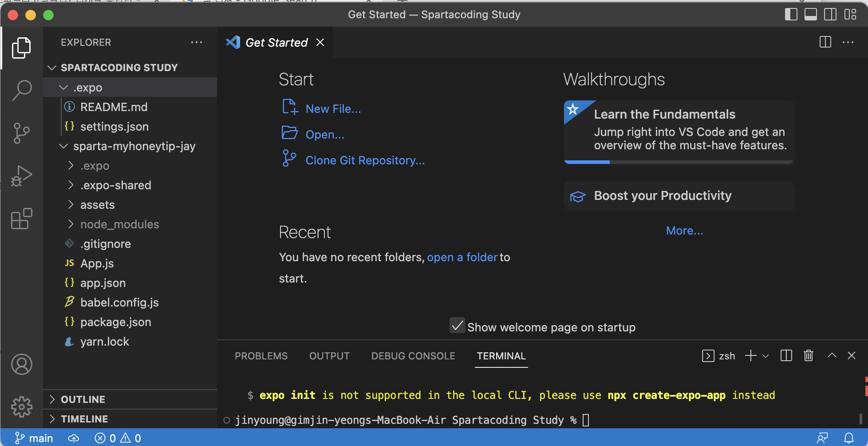This screenshot has width=868, height=446.
Task: Expand the nested .expo folder
Action: pos(130,166)
